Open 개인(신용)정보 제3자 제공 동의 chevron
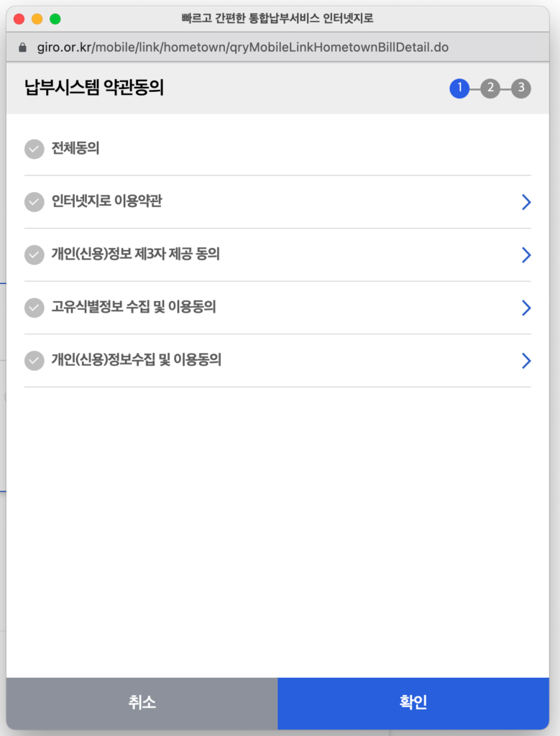This screenshot has width=560, height=736. 526,255
